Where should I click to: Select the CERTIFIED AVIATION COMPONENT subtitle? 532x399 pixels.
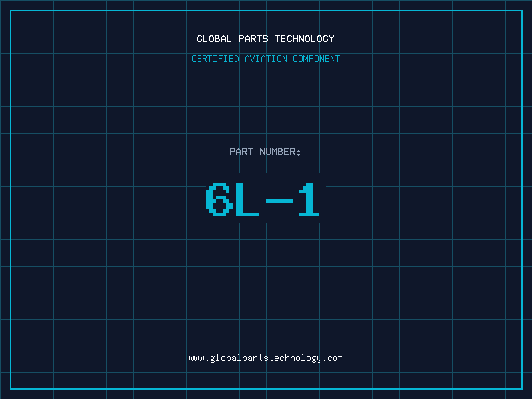coord(265,59)
